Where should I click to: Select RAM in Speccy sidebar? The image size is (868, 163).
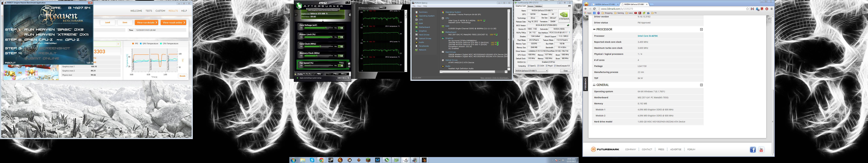coord(421,23)
